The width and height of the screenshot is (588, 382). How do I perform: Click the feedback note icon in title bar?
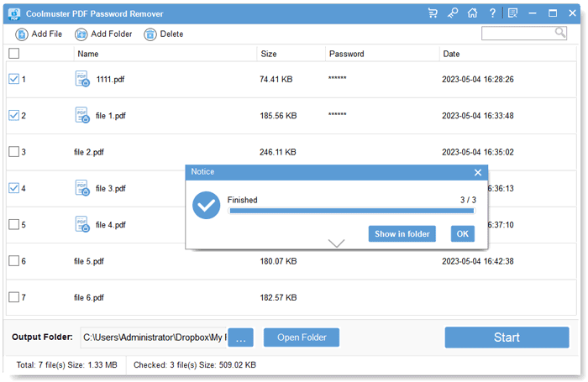click(x=512, y=13)
